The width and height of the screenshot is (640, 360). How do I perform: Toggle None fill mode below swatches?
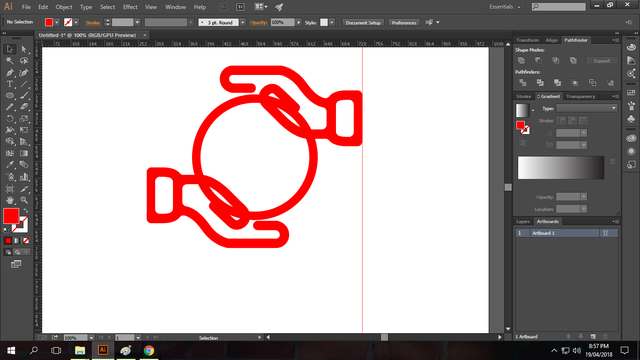(26, 241)
